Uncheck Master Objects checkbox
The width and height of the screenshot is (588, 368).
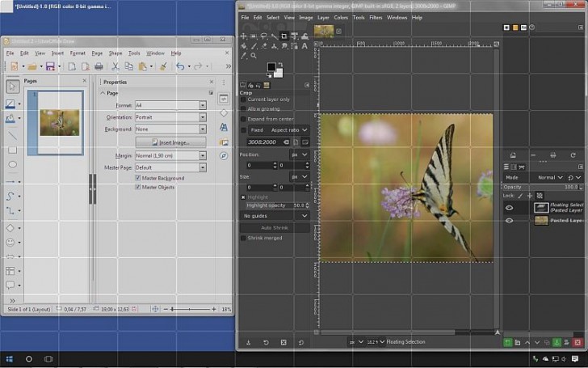(x=137, y=187)
